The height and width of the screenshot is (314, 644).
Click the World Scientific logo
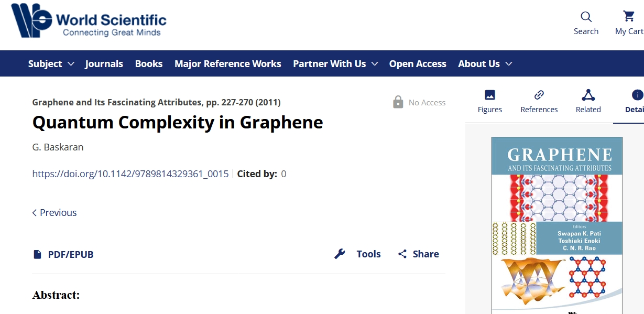click(x=89, y=21)
